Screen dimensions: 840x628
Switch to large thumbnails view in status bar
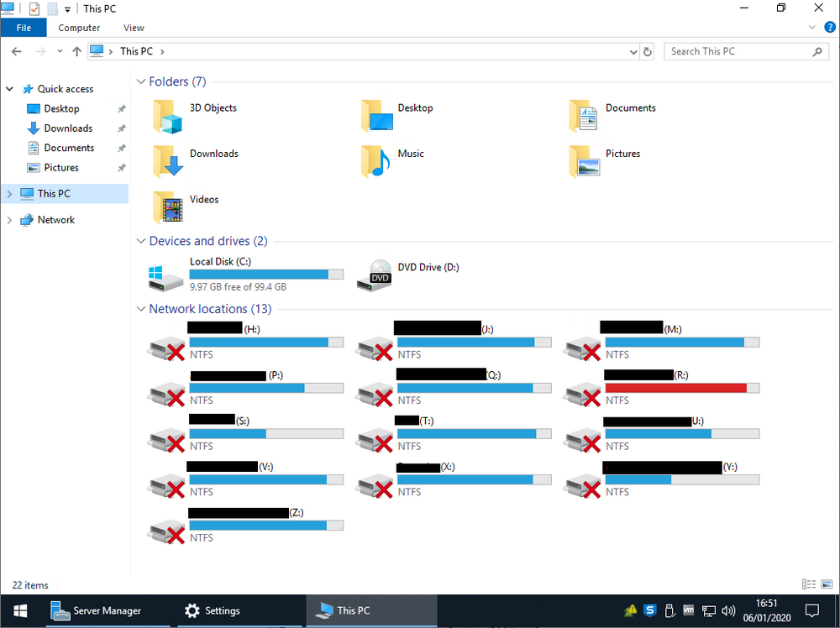click(827, 584)
